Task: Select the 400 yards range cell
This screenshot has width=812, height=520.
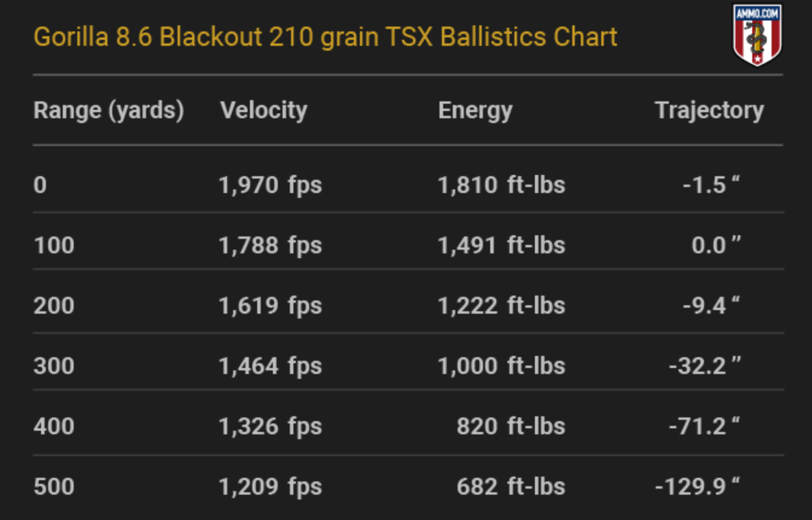Action: point(54,426)
